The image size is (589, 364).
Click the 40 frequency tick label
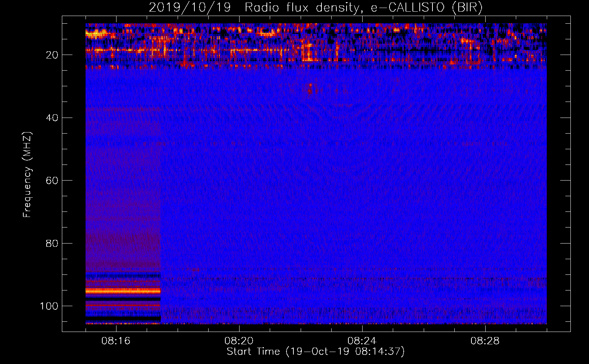click(52, 118)
